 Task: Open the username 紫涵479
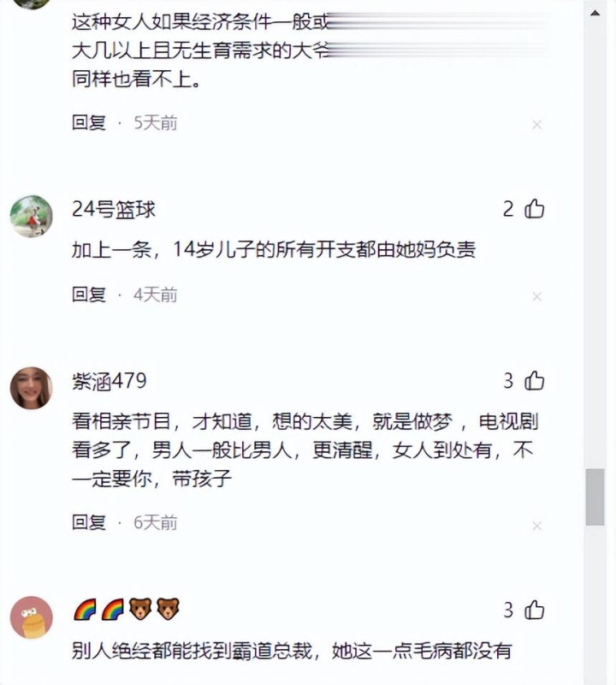110,381
